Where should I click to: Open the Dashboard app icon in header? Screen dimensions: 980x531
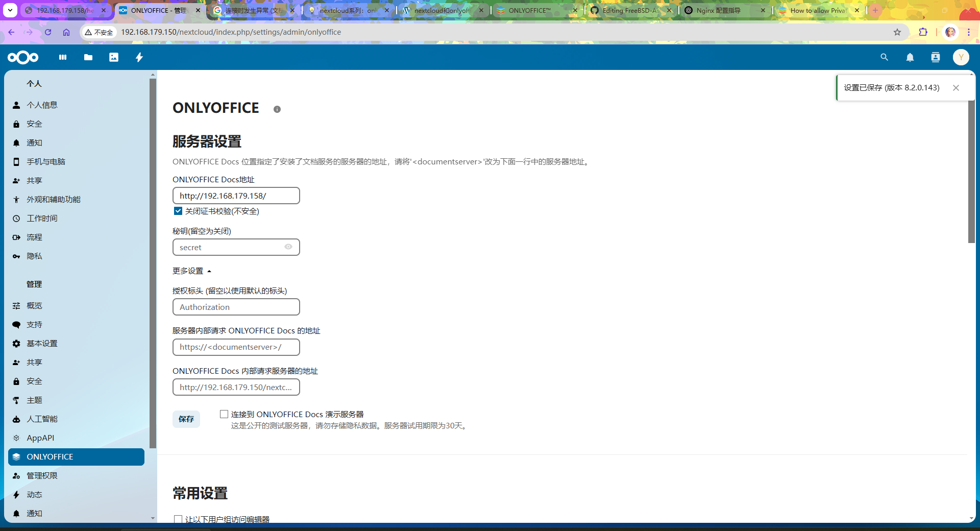63,58
